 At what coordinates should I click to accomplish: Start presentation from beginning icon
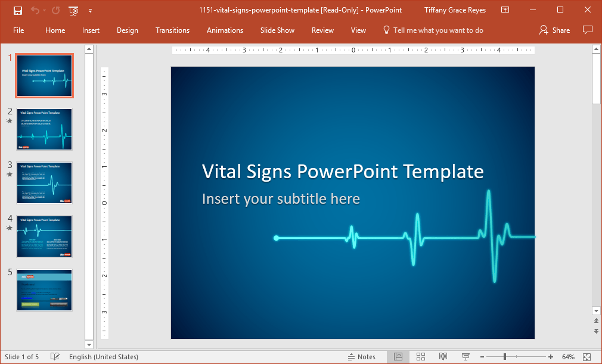tap(73, 10)
